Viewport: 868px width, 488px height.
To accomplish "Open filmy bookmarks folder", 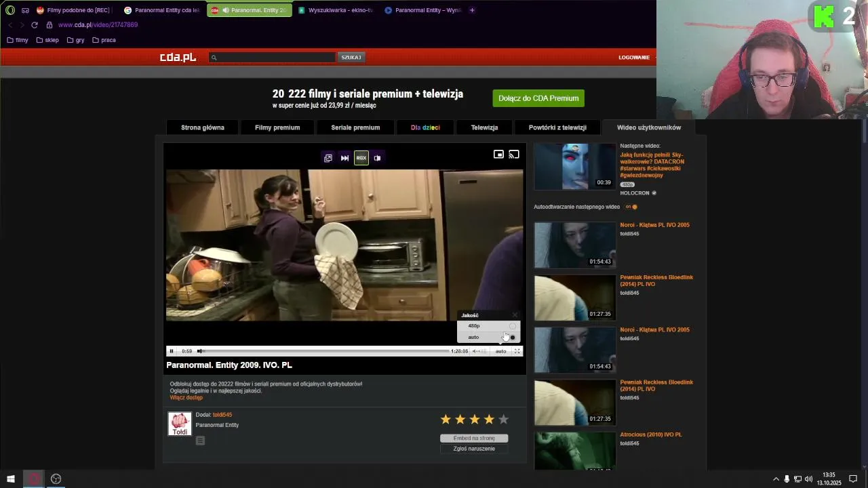I will click(x=18, y=40).
